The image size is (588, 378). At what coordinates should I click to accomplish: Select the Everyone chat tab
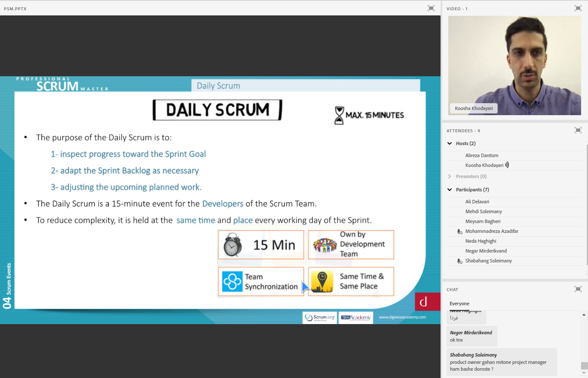pyautogui.click(x=459, y=304)
